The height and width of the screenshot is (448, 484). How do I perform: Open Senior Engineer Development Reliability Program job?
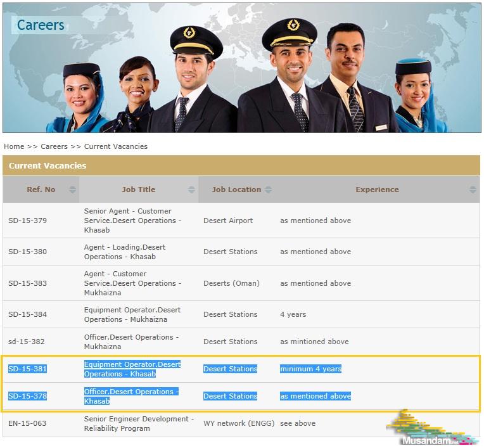(x=139, y=424)
